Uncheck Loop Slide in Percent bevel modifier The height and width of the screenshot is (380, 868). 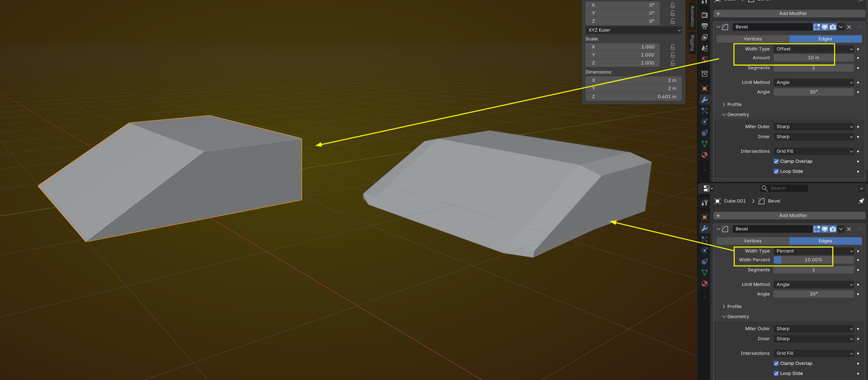[x=776, y=373]
